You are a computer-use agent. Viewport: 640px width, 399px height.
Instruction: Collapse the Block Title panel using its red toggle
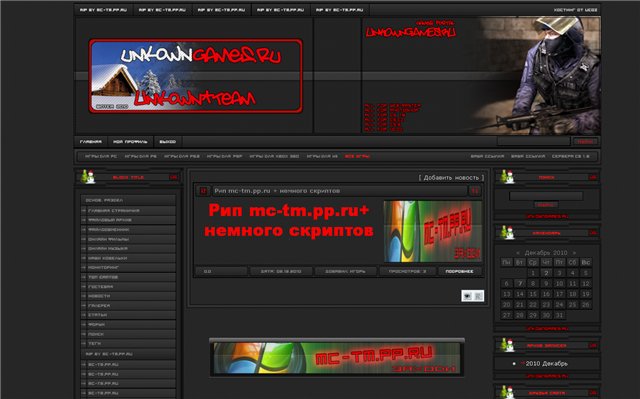[x=173, y=177]
